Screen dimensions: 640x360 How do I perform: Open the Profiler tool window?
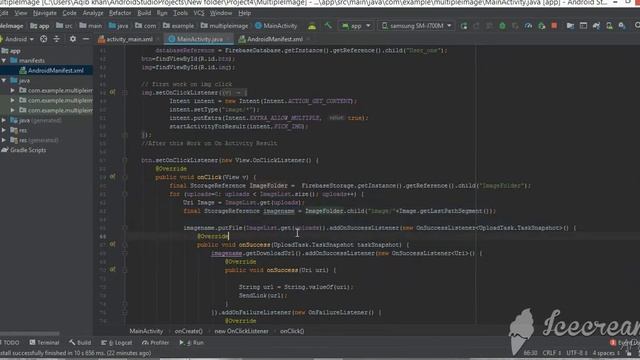pyautogui.click(x=155, y=342)
